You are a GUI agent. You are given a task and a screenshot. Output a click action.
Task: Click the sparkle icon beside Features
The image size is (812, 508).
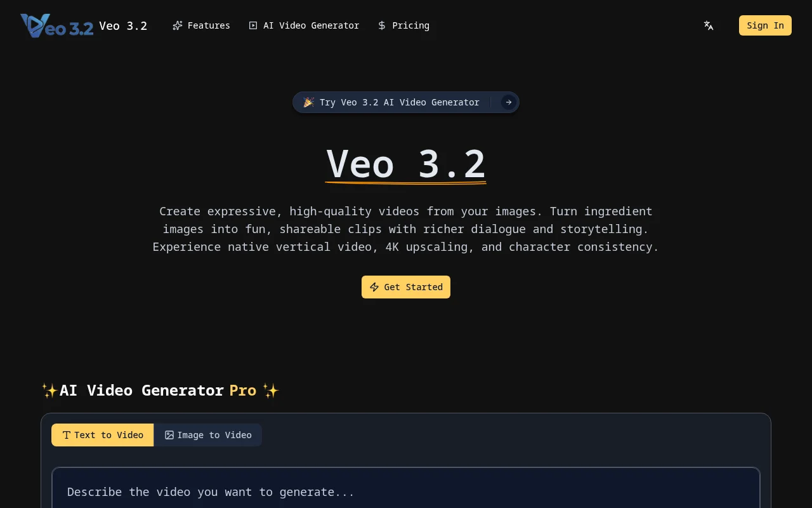(178, 25)
